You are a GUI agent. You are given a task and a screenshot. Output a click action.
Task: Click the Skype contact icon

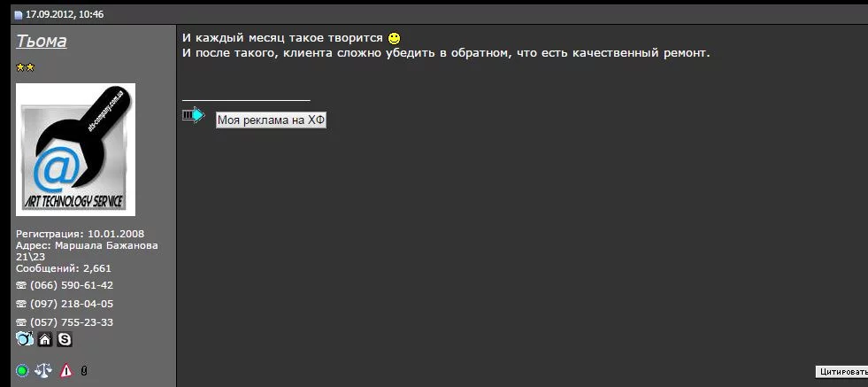pyautogui.click(x=65, y=339)
